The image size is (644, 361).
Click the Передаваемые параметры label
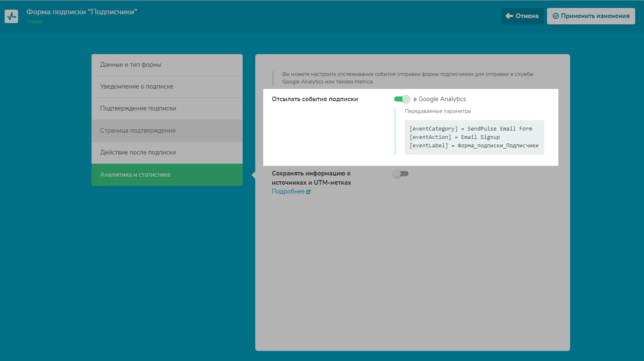pyautogui.click(x=438, y=111)
